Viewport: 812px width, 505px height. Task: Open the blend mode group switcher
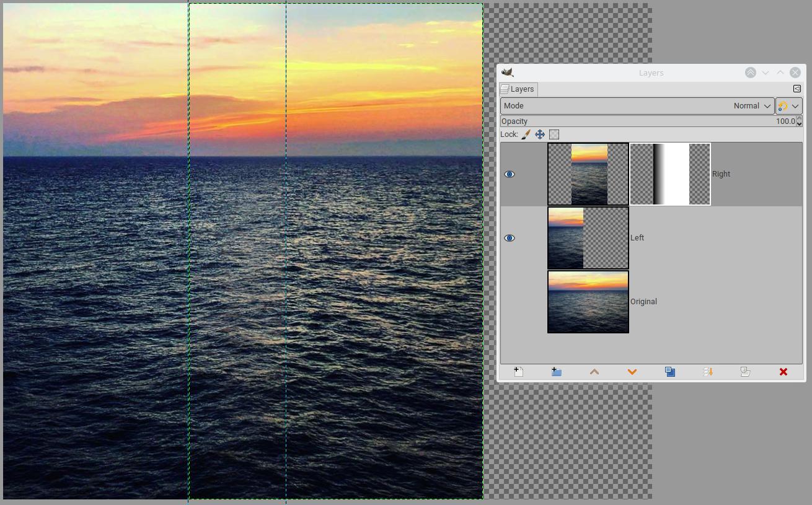click(x=789, y=106)
